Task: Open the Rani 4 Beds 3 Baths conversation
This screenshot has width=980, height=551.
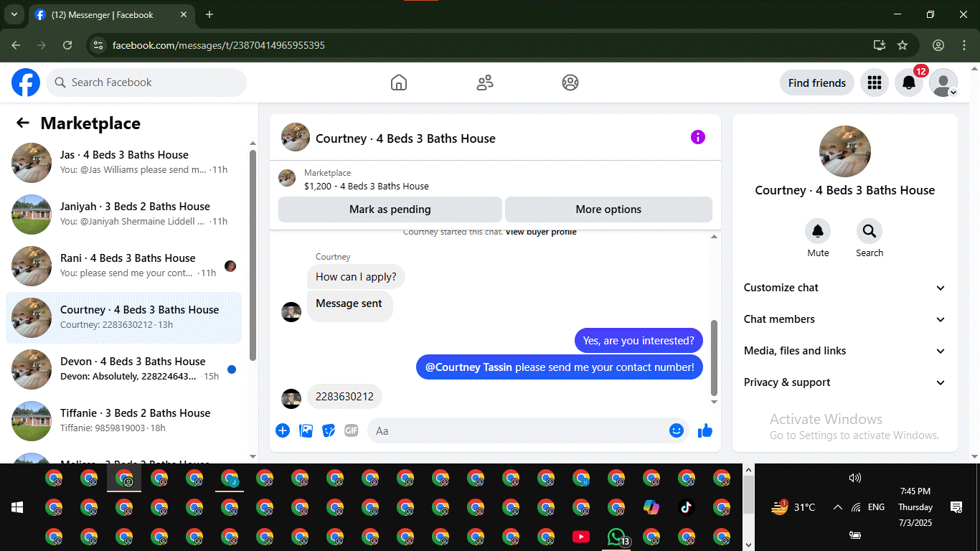Action: pyautogui.click(x=123, y=265)
